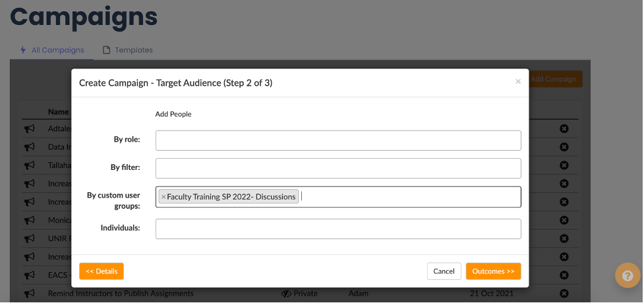Image resolution: width=644 pixels, height=303 pixels.
Task: Delete the Remind Instructors to Publish Assignments campaign
Action: (x=564, y=293)
